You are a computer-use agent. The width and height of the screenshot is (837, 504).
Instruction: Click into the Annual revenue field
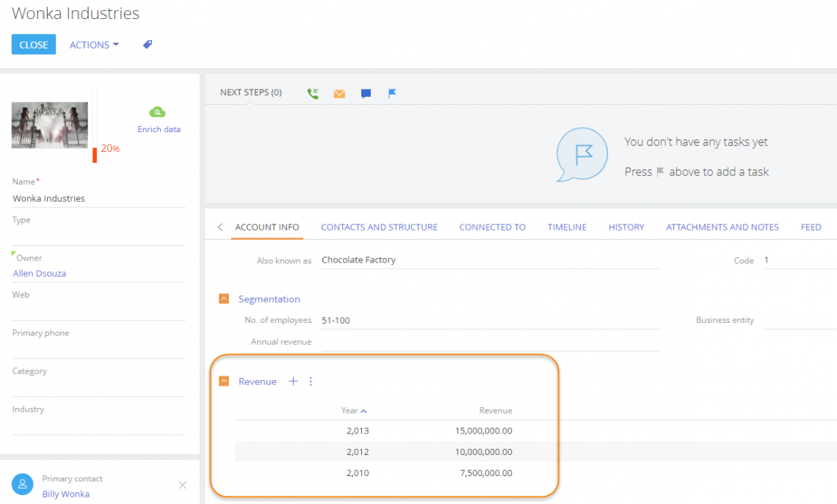pos(490,343)
